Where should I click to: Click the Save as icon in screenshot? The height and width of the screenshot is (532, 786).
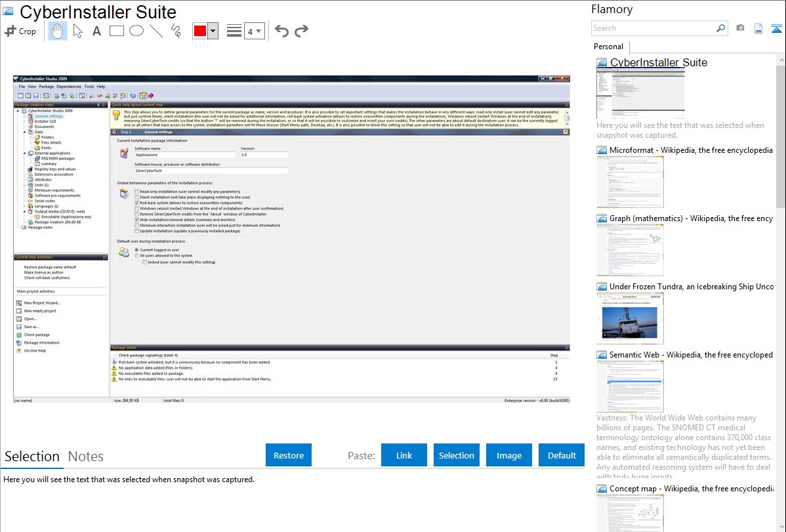[x=18, y=327]
